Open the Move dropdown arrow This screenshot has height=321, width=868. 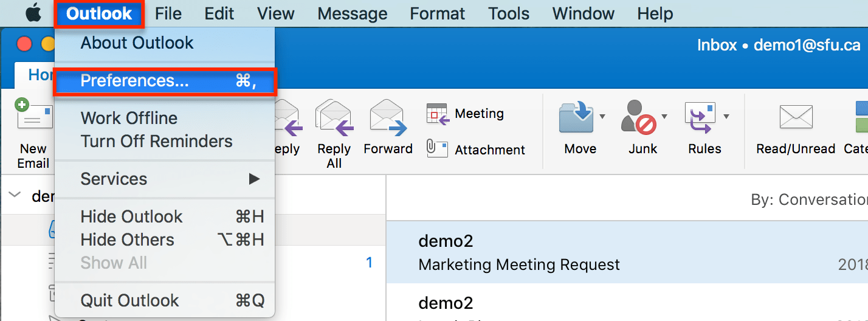click(602, 116)
